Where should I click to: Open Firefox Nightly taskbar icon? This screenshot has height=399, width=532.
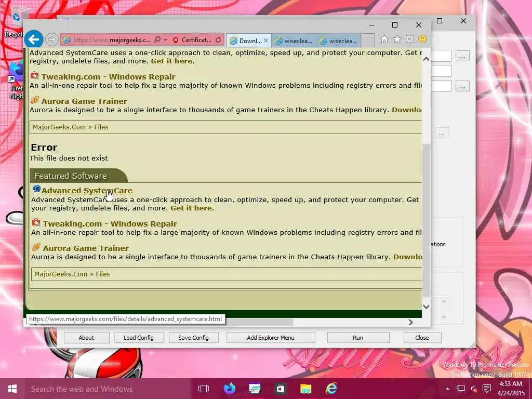coord(230,389)
